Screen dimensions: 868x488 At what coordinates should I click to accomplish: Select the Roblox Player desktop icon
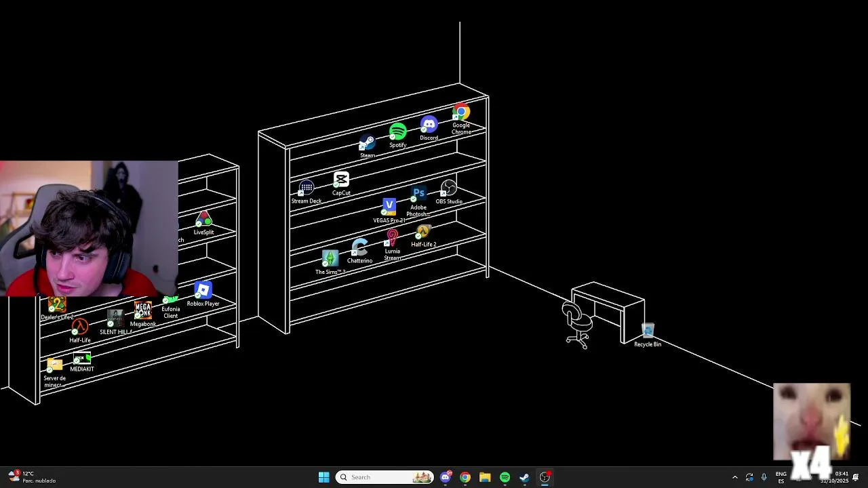coord(203,295)
